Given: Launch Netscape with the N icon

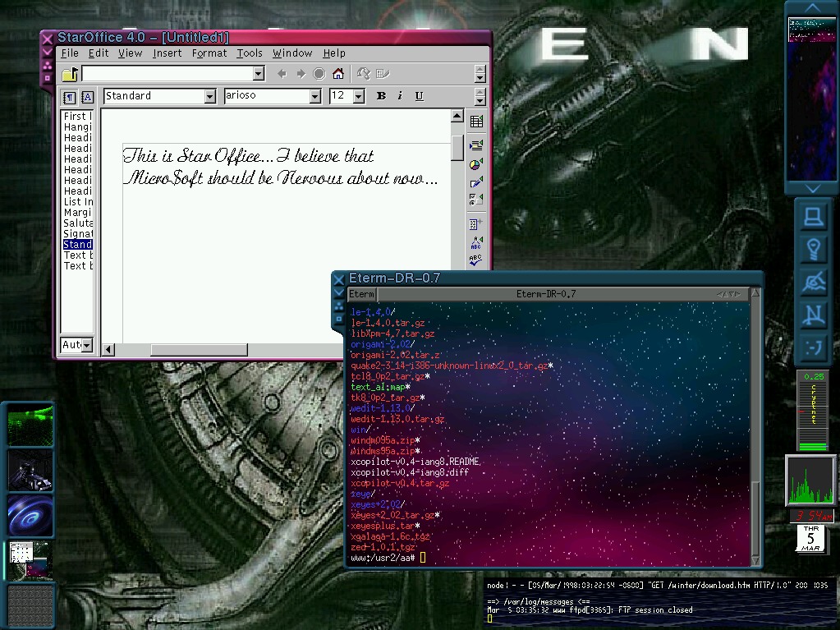Looking at the screenshot, I should [x=813, y=315].
